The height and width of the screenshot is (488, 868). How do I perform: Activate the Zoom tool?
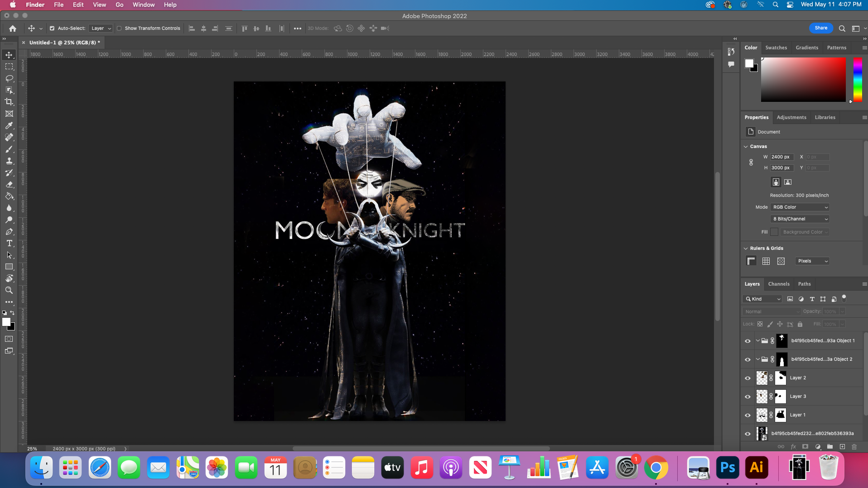9,290
